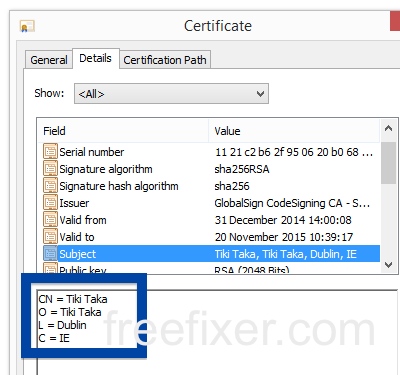Select the Details tab
This screenshot has height=375, width=400.
click(96, 58)
